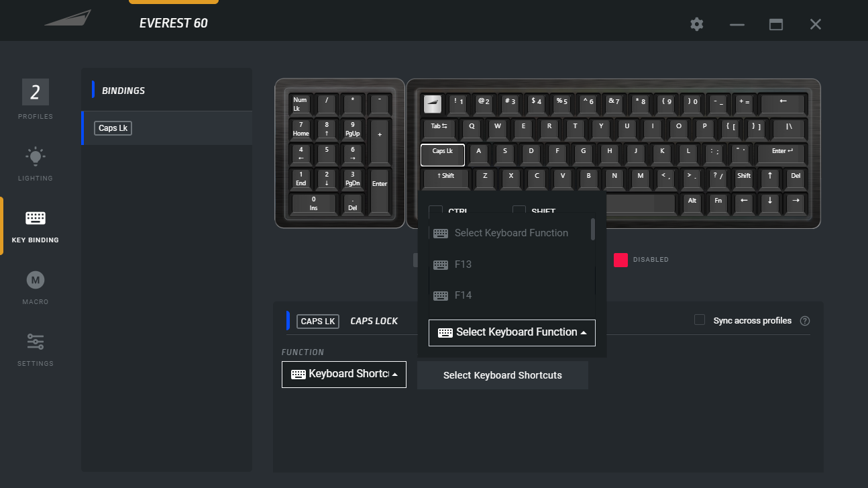Select the A key on the keyboard
Screen dimensions: 868x488
coord(478,154)
